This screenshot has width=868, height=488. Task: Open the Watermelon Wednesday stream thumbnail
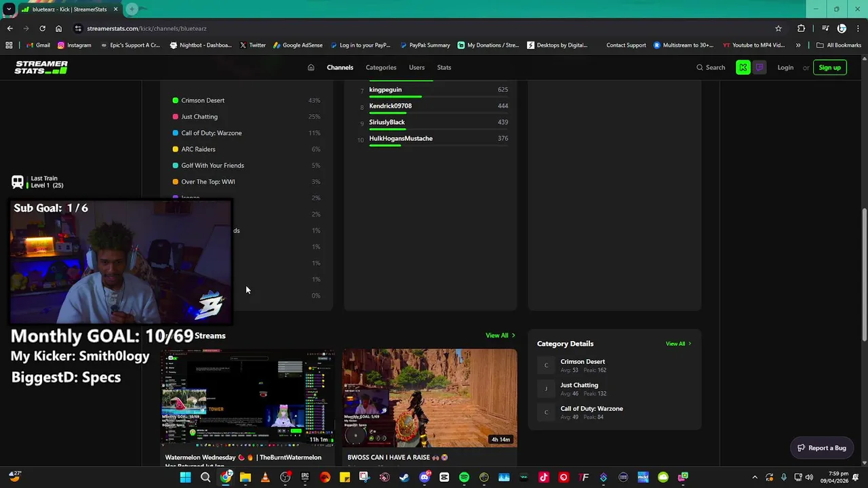click(x=248, y=397)
